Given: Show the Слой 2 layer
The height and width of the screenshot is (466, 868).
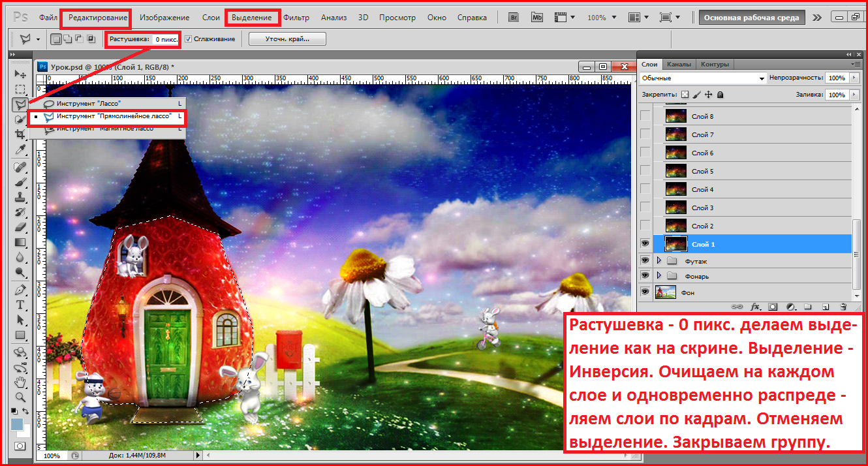Looking at the screenshot, I should [x=645, y=226].
